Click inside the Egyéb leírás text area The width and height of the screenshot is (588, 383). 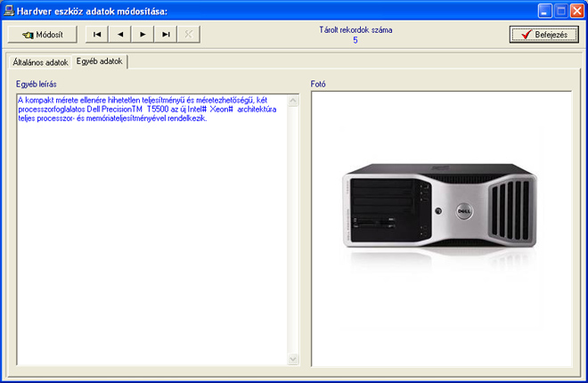(152, 229)
